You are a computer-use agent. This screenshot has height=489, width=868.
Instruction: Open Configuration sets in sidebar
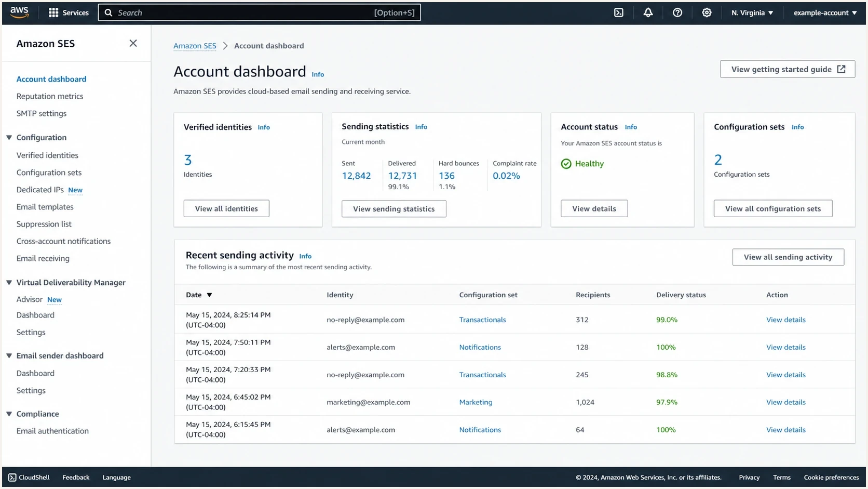click(x=49, y=173)
